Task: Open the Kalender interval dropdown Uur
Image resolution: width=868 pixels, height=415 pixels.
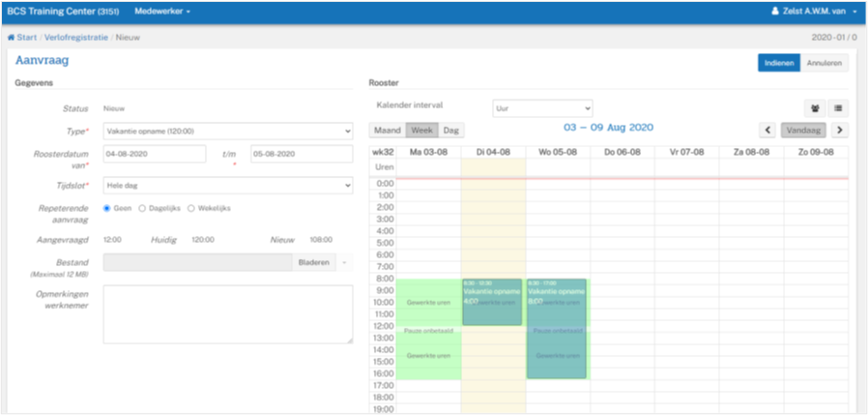Action: point(542,108)
